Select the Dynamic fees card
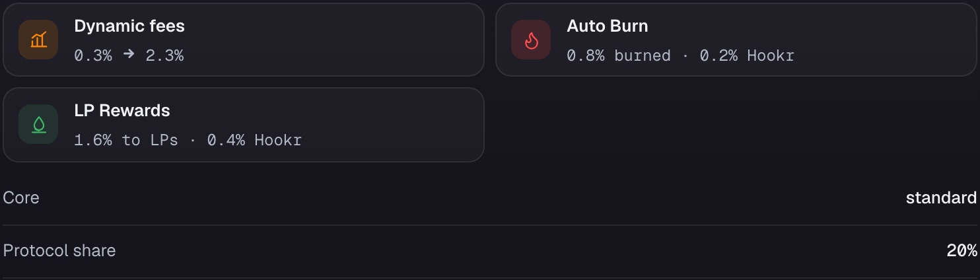The image size is (980, 280). click(244, 40)
